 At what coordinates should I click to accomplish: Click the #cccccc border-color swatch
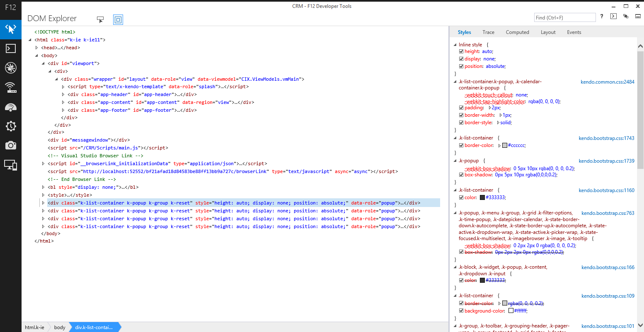pos(505,146)
